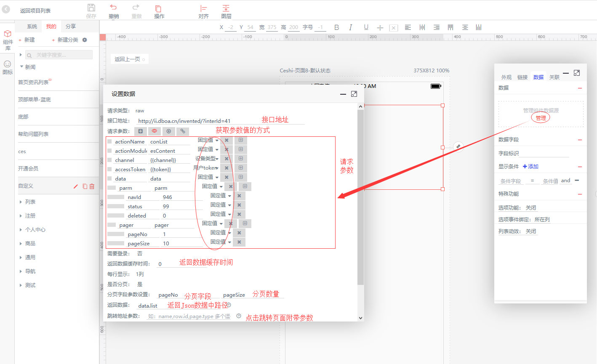This screenshot has width=597, height=364.
Task: Click the 管理 data source button
Action: (x=541, y=118)
